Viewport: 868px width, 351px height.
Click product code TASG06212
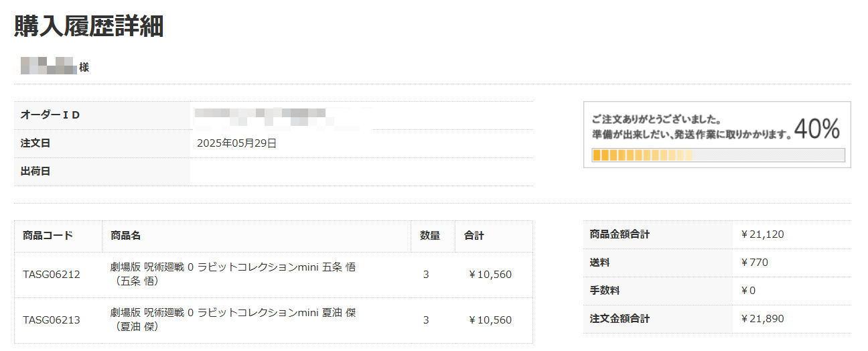52,275
